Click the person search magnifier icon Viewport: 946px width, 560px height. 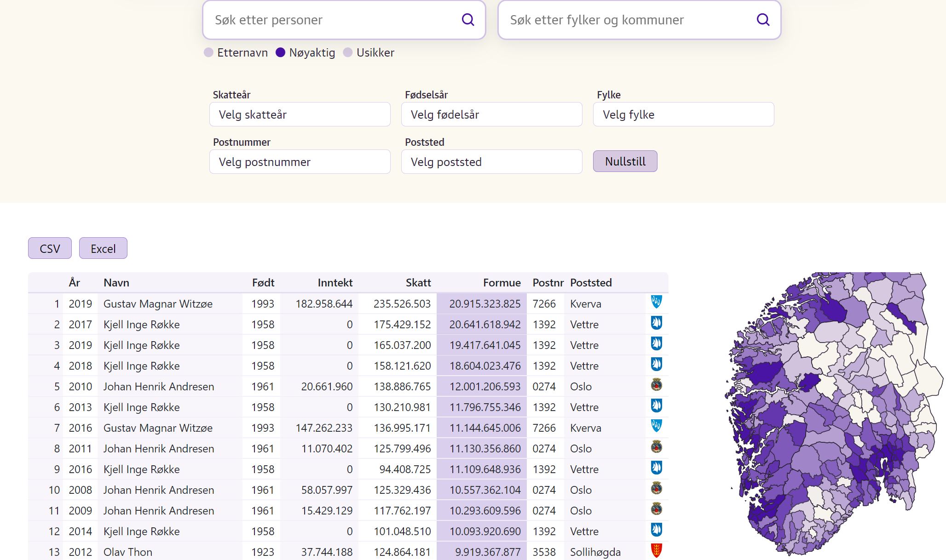467,20
